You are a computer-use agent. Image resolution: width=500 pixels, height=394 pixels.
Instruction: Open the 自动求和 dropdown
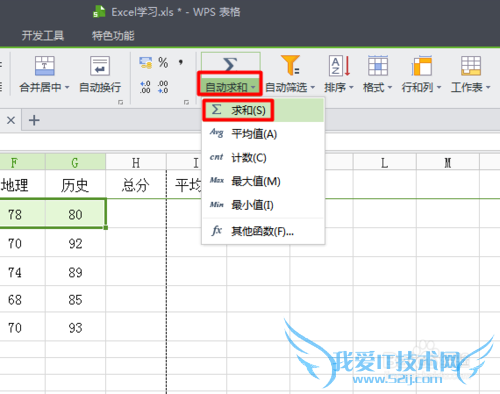[x=230, y=87]
